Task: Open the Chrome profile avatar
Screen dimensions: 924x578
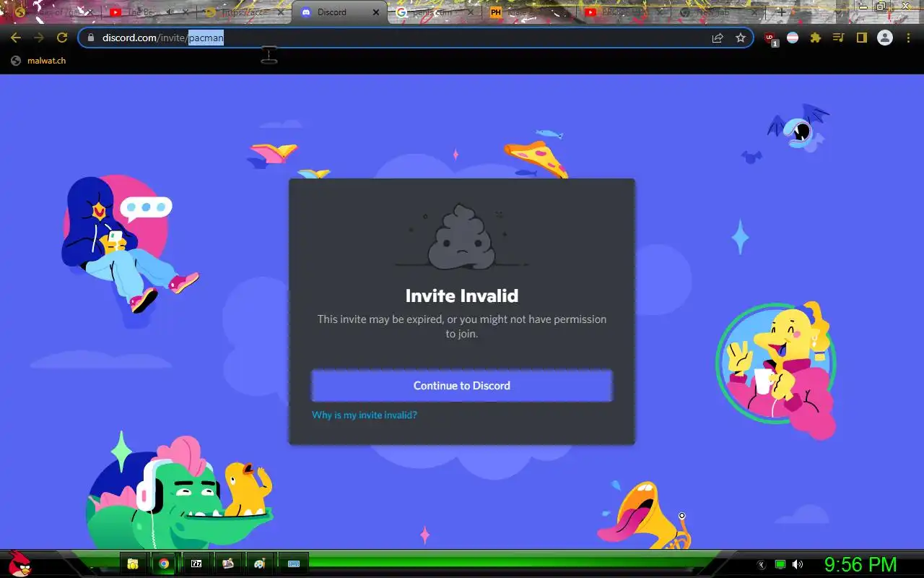Action: coord(885,38)
